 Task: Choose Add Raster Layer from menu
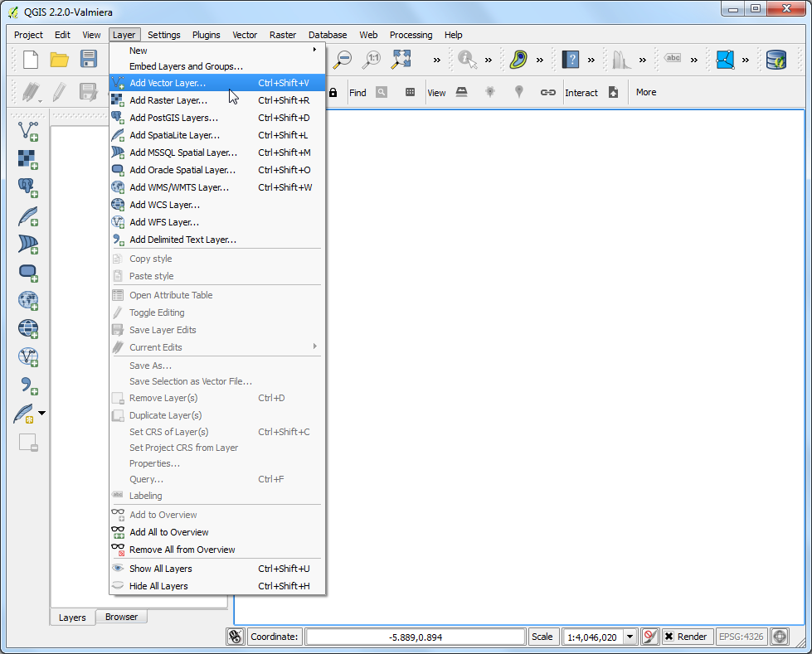[x=217, y=100]
